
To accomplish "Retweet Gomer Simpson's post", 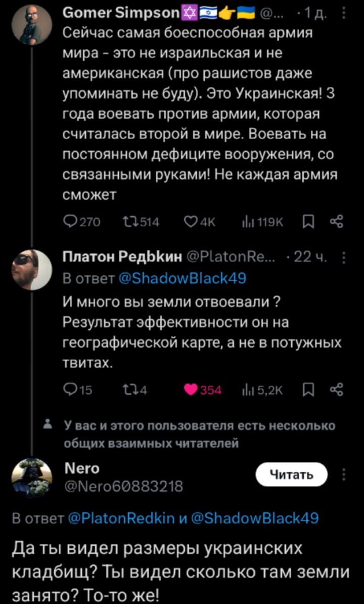I will (x=130, y=222).
